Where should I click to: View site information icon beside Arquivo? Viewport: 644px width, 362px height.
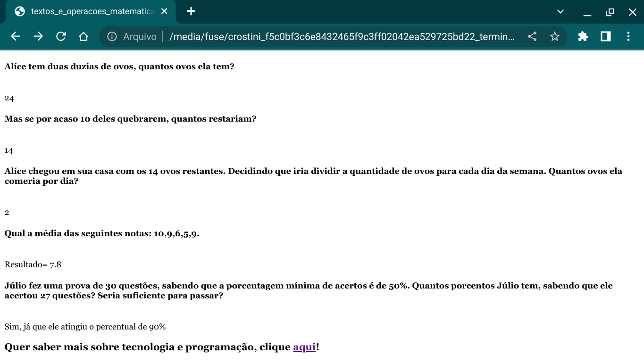tap(112, 36)
